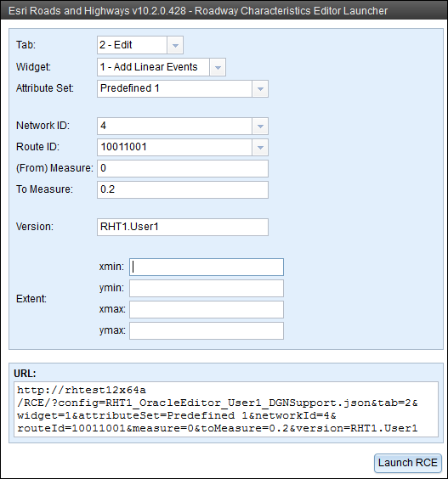Click the ymin extent input
Viewport: 448px width, 479px height.
tap(207, 289)
